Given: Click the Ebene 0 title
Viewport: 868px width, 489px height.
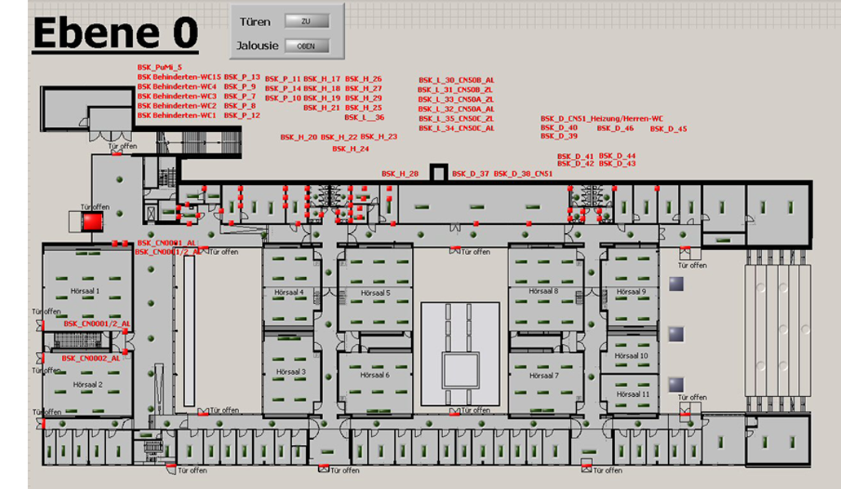Looking at the screenshot, I should 114,33.
